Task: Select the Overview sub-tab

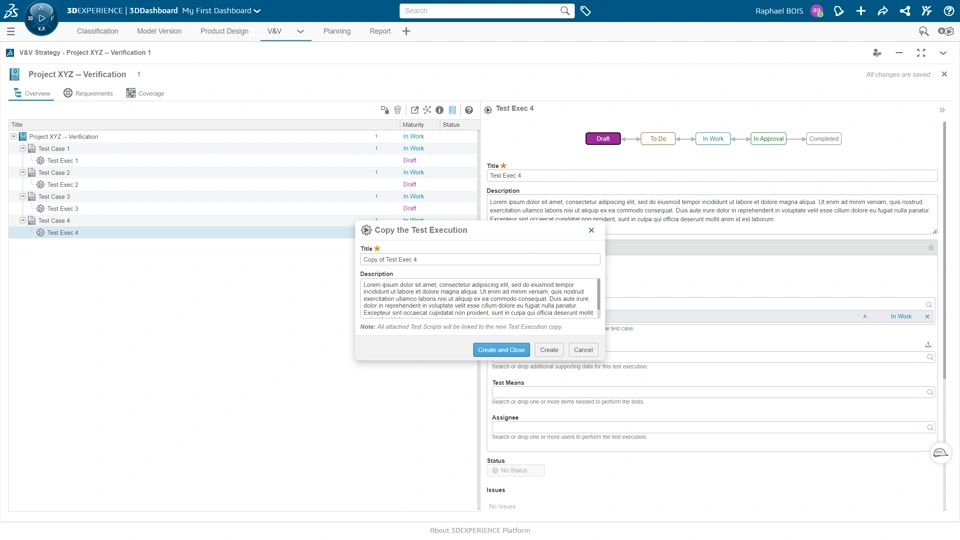Action: pyautogui.click(x=31, y=93)
